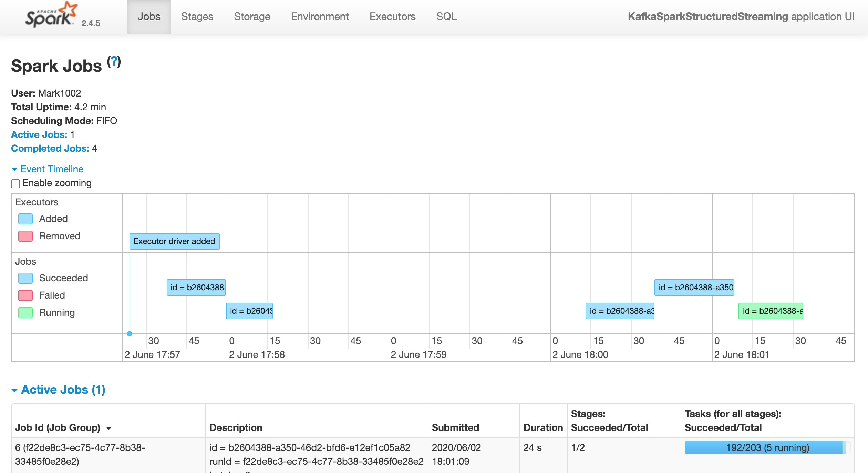Click the 192/203 tasks progress bar
This screenshot has height=473, width=868.
767,447
